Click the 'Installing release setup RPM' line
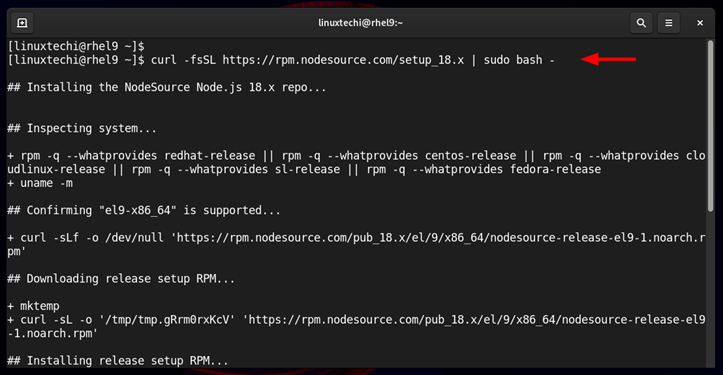This screenshot has width=723, height=375. 118,361
